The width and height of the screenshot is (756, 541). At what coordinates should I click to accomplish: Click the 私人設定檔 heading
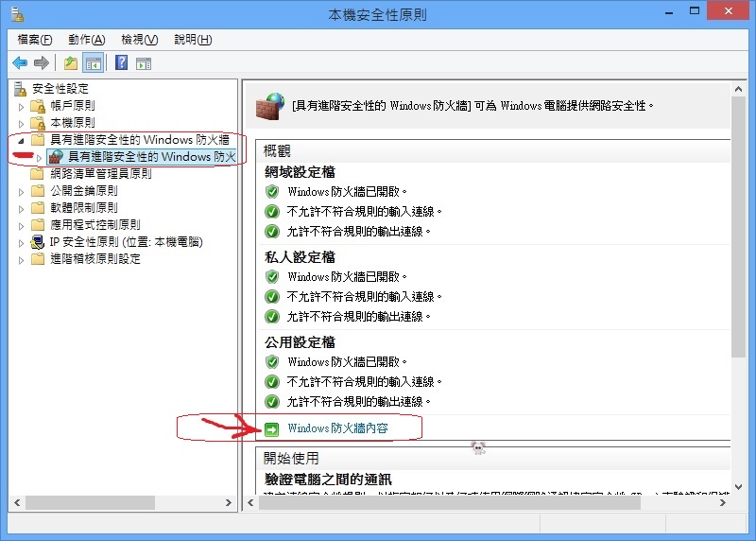[x=300, y=257]
